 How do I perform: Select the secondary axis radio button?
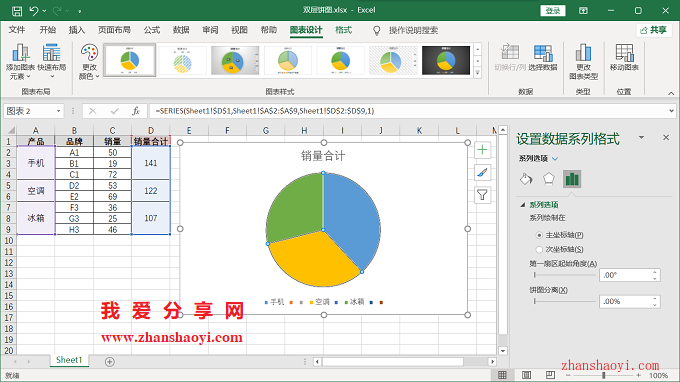[x=539, y=249]
